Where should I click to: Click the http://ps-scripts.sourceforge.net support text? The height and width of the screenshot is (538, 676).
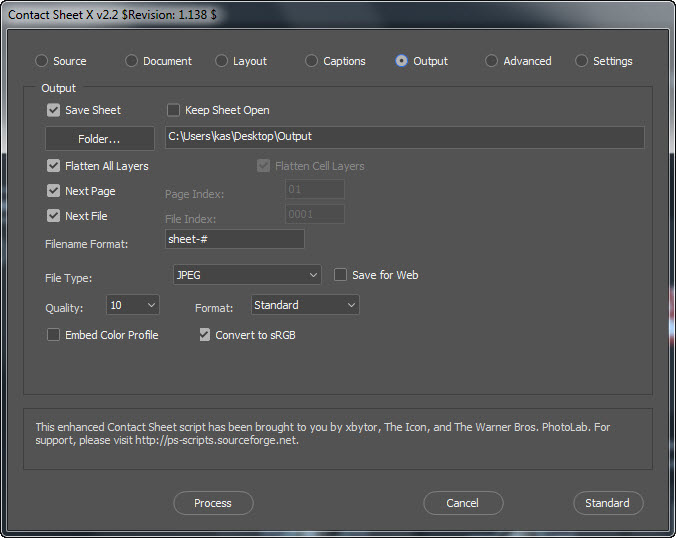pos(216,440)
